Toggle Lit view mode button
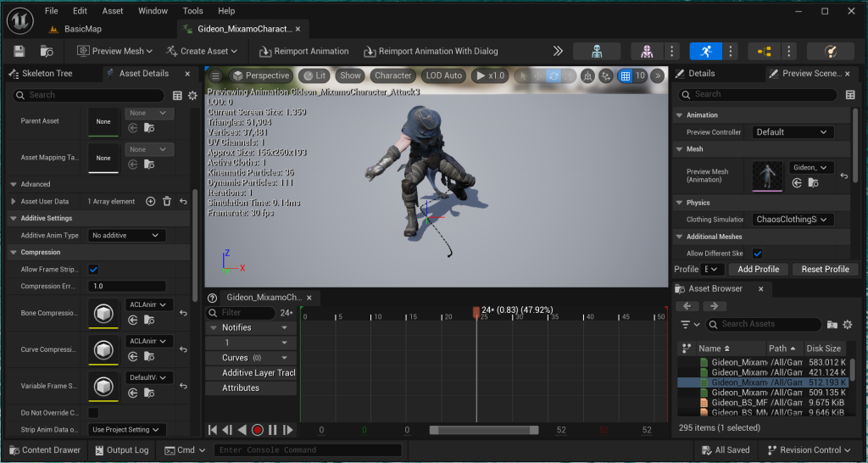The image size is (868, 463). 314,75
